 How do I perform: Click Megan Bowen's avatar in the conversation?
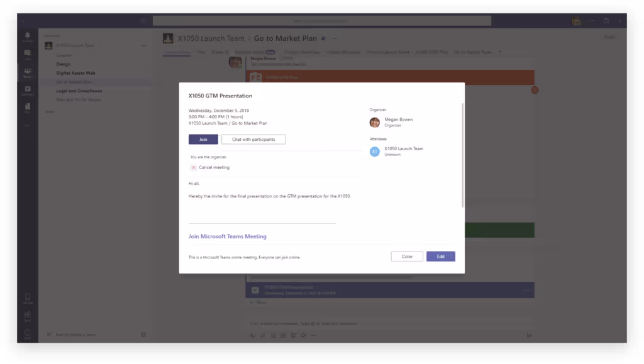tap(235, 62)
